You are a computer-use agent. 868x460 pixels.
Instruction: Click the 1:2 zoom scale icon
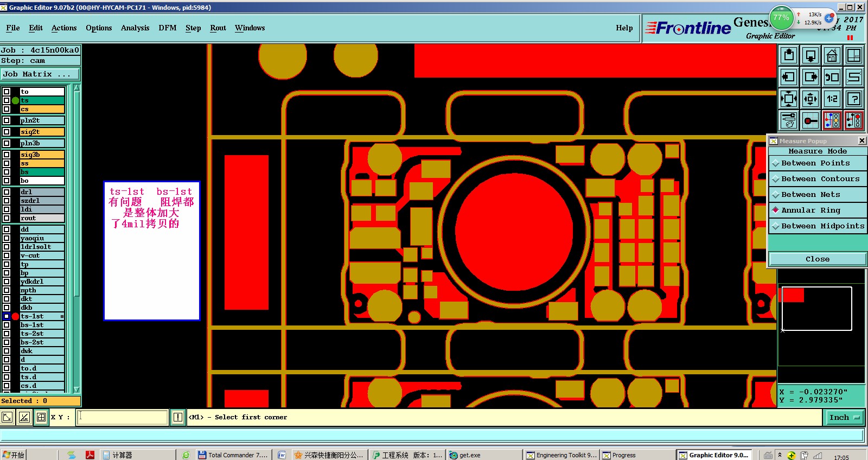(x=832, y=99)
